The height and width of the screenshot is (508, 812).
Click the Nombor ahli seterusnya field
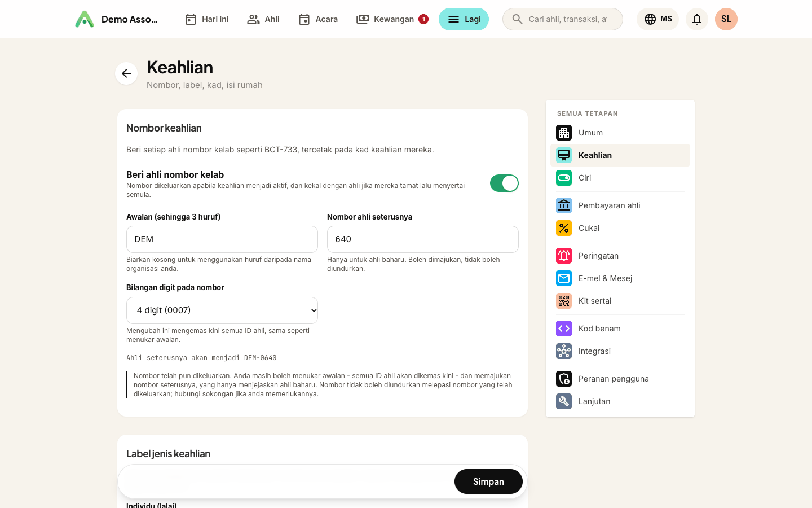click(423, 239)
